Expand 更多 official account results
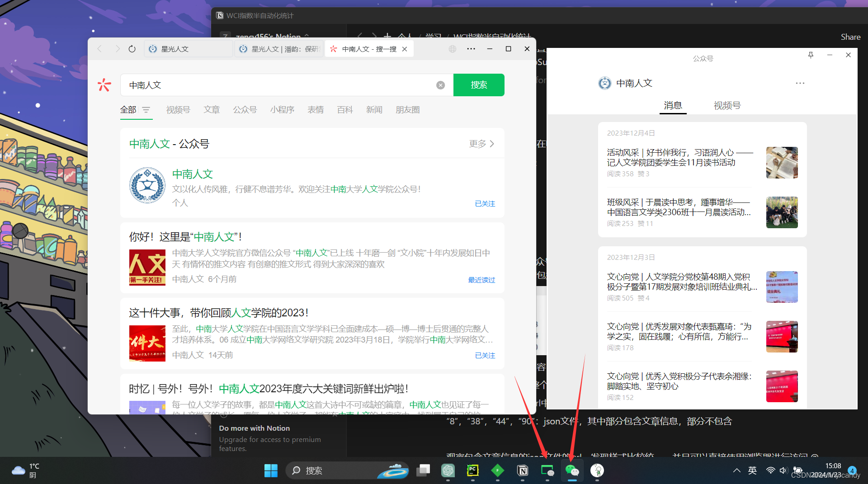 [x=481, y=144]
